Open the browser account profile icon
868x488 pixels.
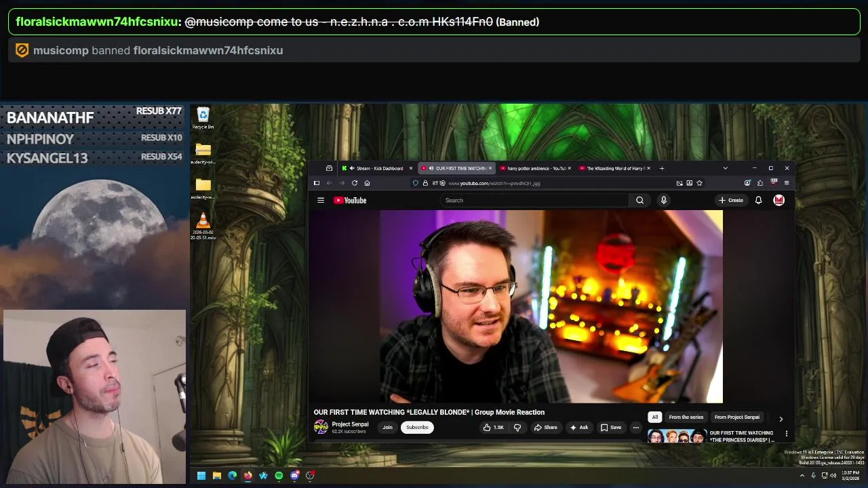[747, 183]
